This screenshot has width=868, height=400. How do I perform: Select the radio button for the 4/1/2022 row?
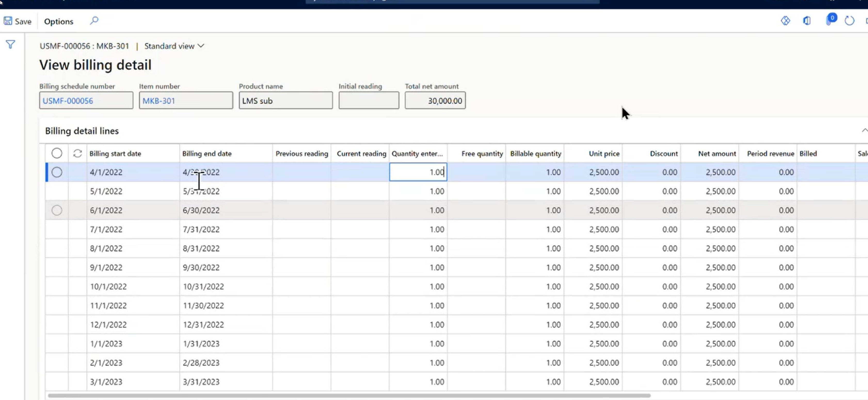pos(57,172)
